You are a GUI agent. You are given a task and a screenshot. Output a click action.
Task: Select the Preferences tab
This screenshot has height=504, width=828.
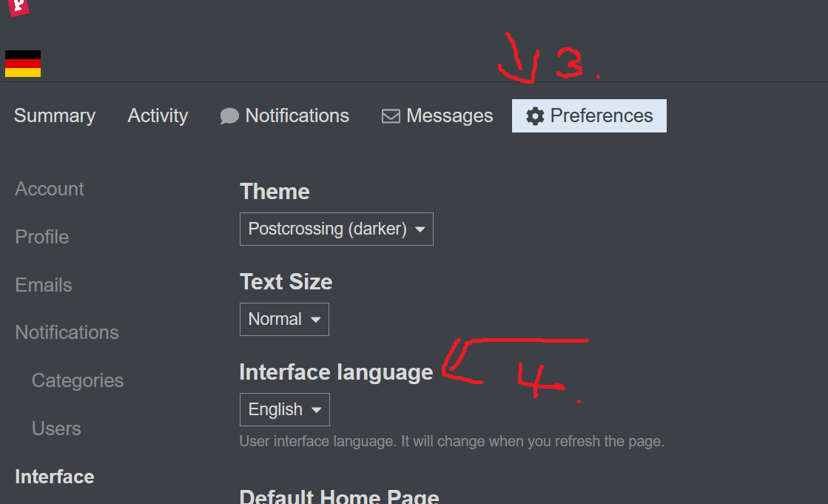(x=589, y=115)
